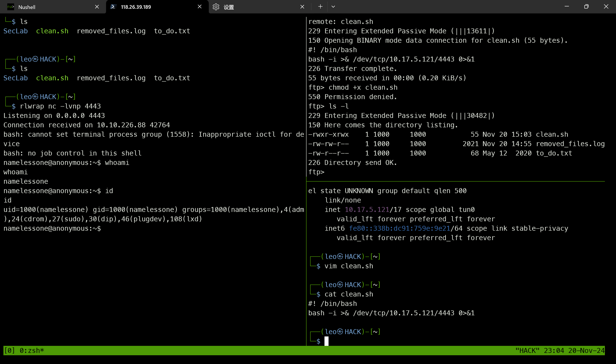The image size is (616, 364).
Task: Click the IPv6 address fe80::338b:dc91:759e:9e21
Action: click(400, 228)
